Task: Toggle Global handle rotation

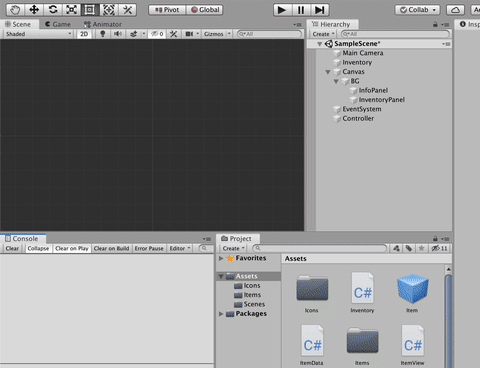Action: pyautogui.click(x=205, y=10)
